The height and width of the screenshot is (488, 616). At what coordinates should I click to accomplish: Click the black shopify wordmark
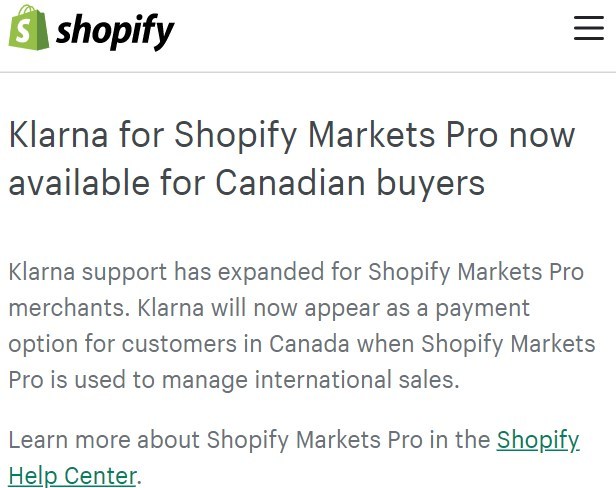115,31
